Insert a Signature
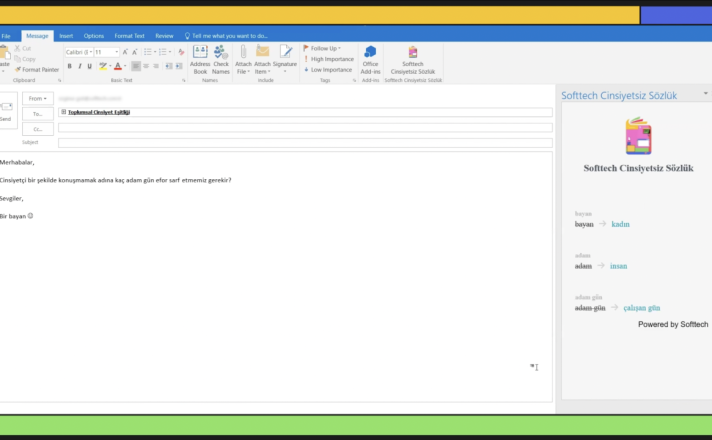 (285, 60)
